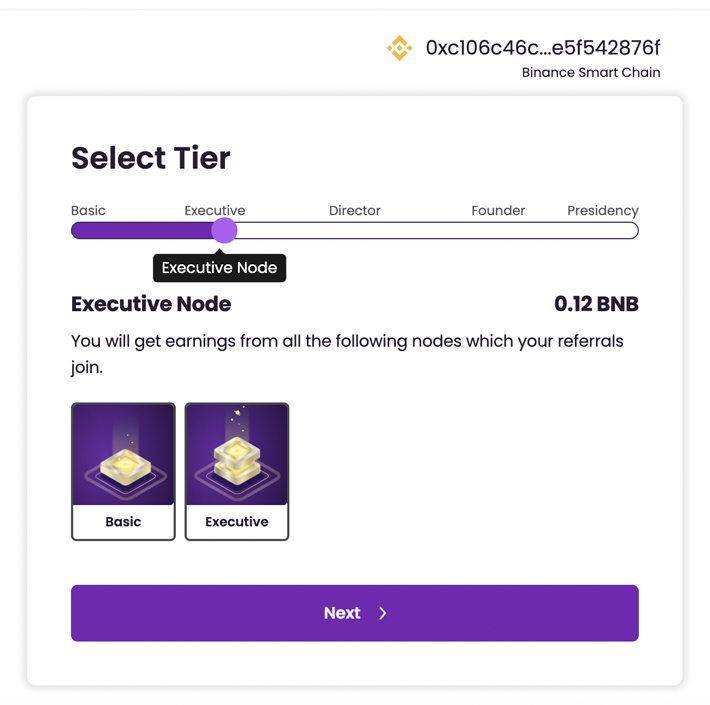
Task: Click the Select Tier heading
Action: pyautogui.click(x=151, y=158)
